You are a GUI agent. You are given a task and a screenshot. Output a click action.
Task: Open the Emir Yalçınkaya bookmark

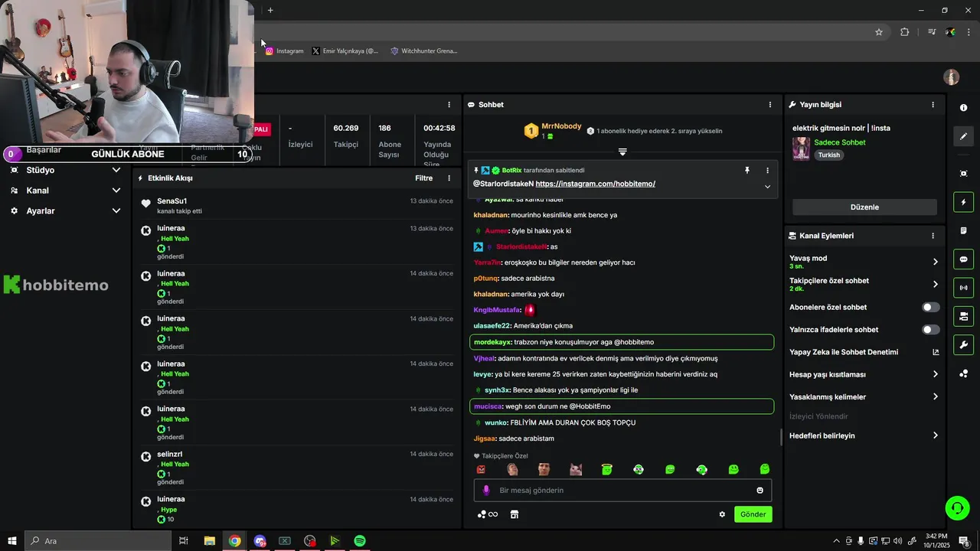click(x=345, y=51)
